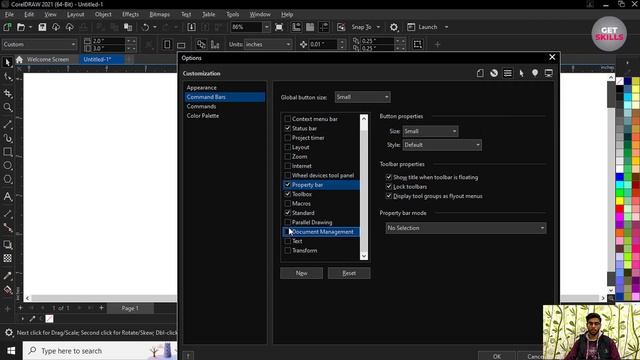Enable Context menu bar checkbox

pos(287,119)
